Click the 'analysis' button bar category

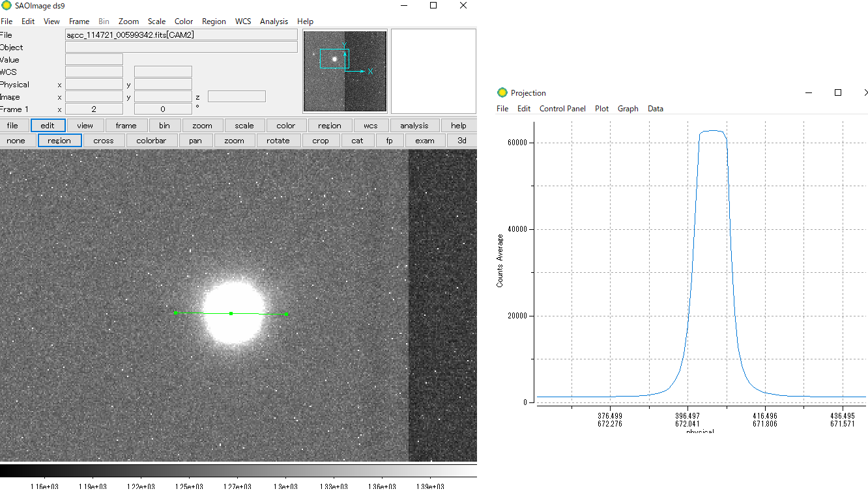tap(414, 126)
